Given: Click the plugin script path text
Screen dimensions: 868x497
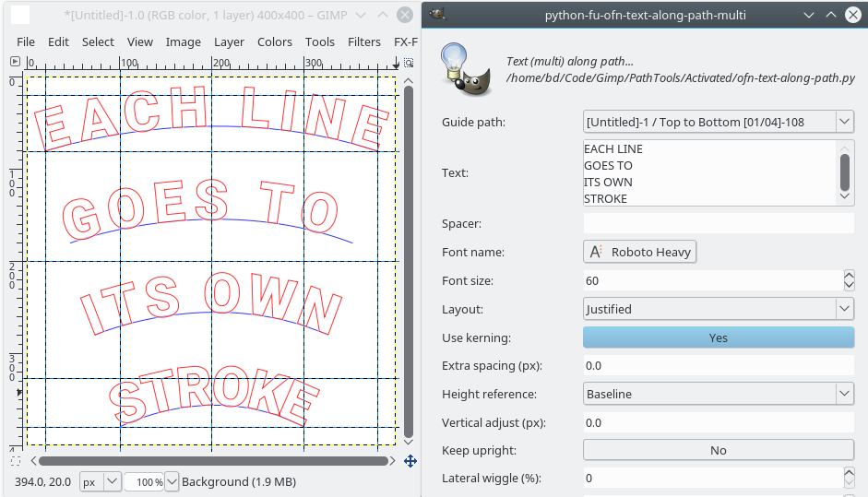Looking at the screenshot, I should tap(681, 78).
